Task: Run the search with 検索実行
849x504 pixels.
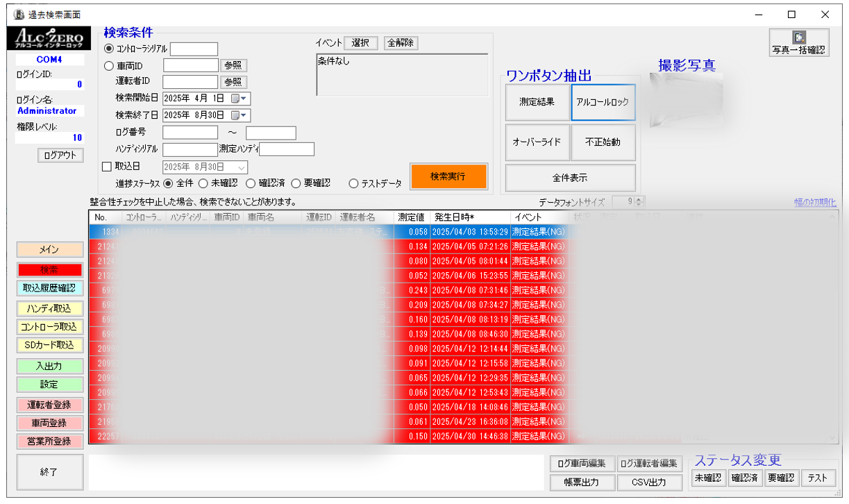Action: [x=448, y=176]
